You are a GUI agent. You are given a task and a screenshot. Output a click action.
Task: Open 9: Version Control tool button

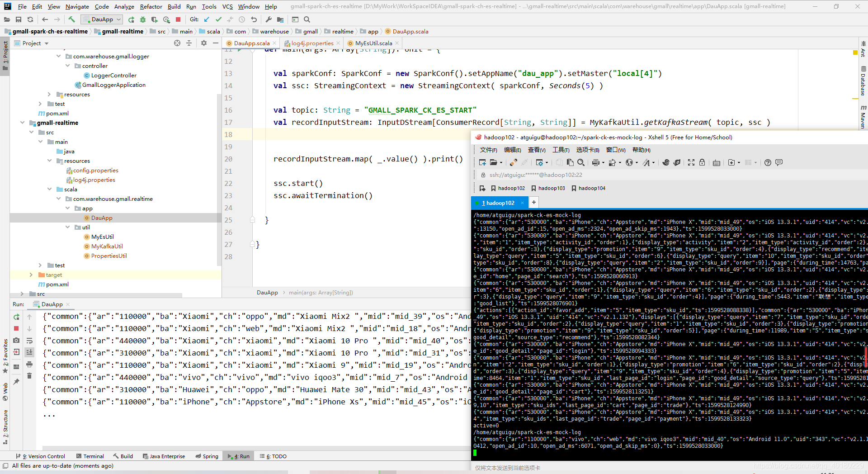40,456
